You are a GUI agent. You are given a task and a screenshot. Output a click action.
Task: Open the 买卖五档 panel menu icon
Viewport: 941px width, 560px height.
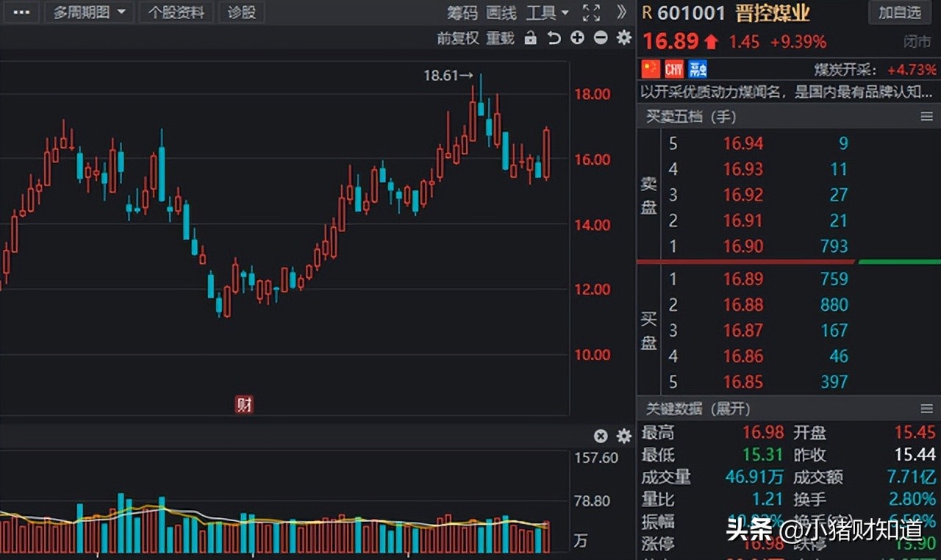(928, 116)
